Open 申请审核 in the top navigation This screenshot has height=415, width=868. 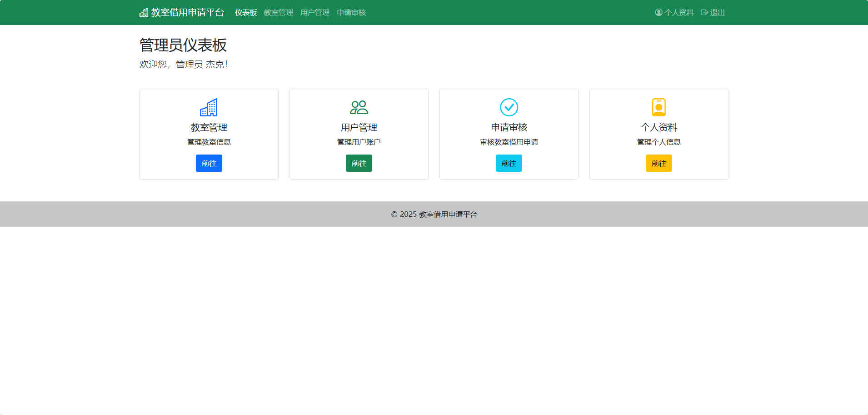351,13
